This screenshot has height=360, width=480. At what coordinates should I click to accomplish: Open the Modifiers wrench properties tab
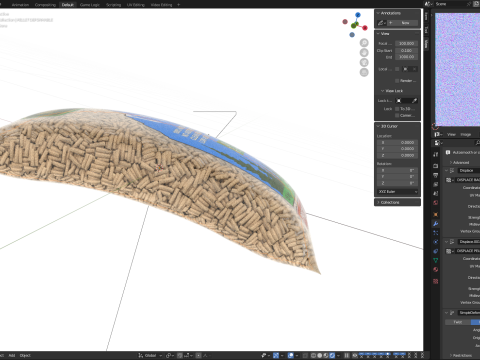pos(435,224)
